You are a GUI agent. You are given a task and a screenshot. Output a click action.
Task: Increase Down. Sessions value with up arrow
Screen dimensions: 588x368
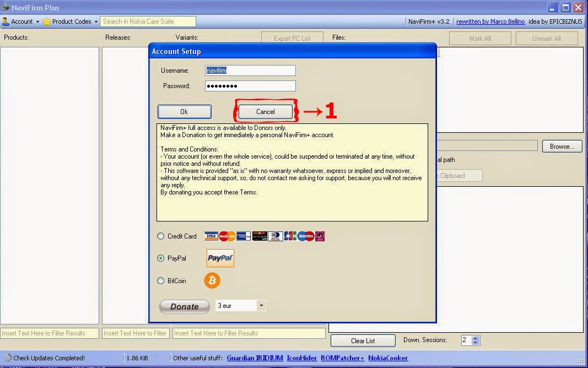click(476, 338)
